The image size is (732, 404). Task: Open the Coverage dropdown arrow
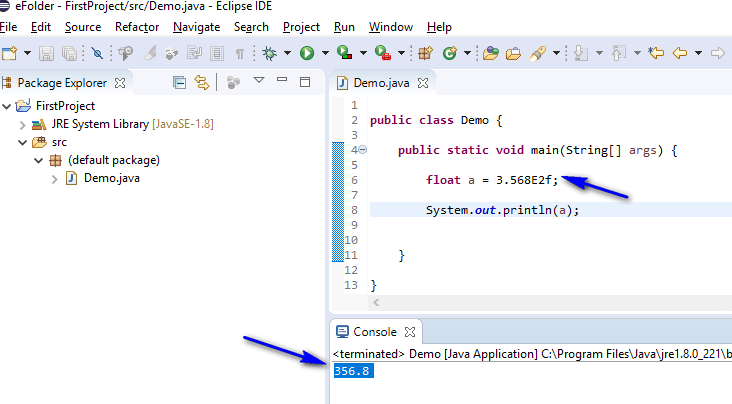(363, 53)
